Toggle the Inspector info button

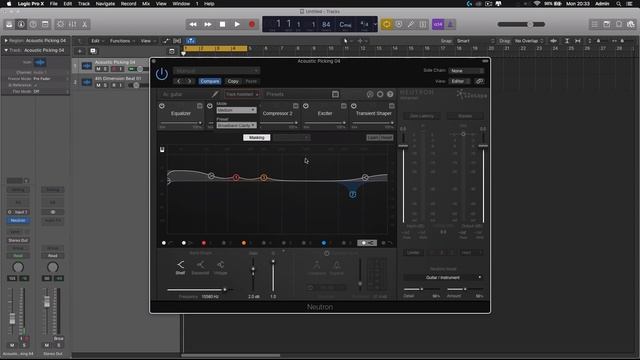click(21, 24)
